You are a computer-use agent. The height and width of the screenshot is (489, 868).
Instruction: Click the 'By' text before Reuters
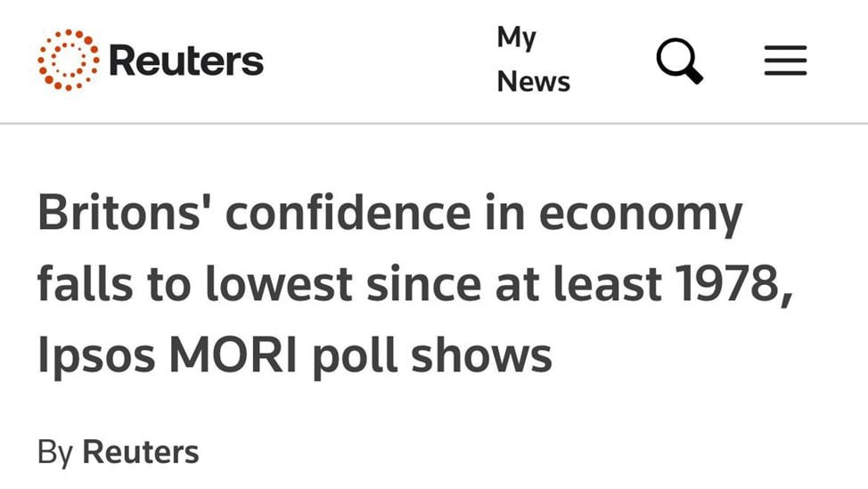click(x=55, y=453)
